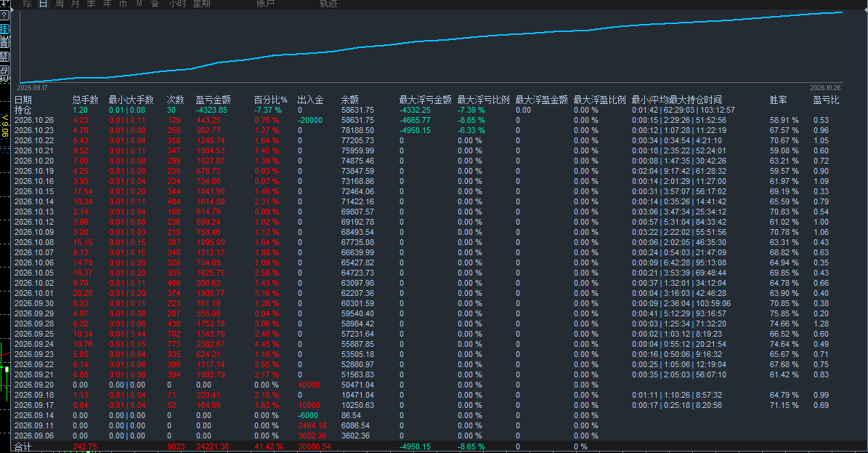The height and width of the screenshot is (453, 868).
Task: Click the 次数 column header
Action: tap(176, 100)
